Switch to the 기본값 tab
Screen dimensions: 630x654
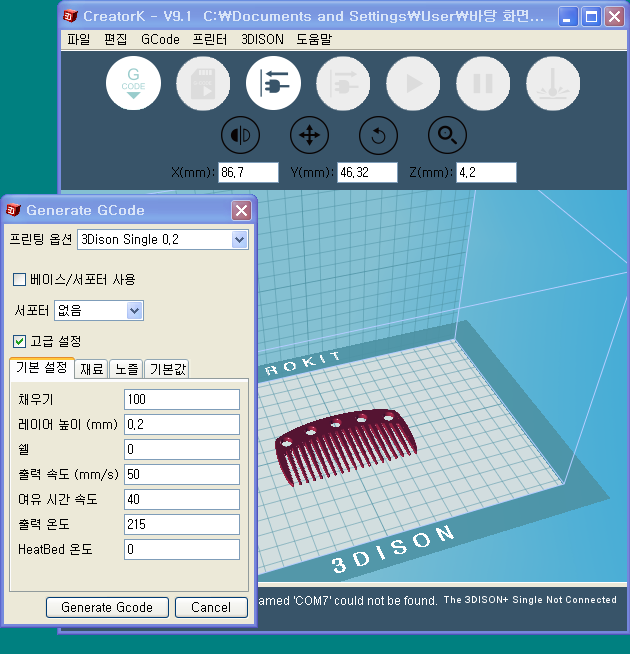coord(167,369)
